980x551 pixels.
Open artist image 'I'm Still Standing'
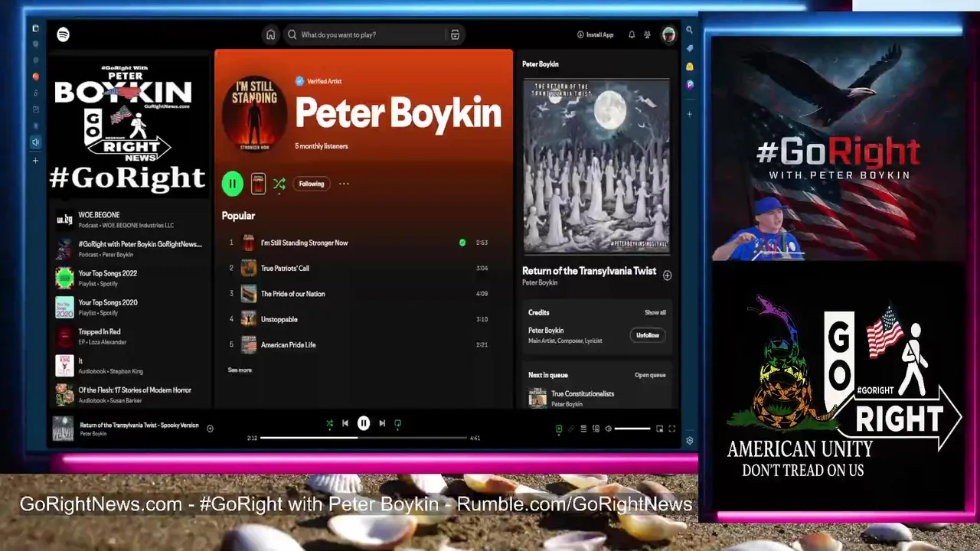(x=254, y=112)
